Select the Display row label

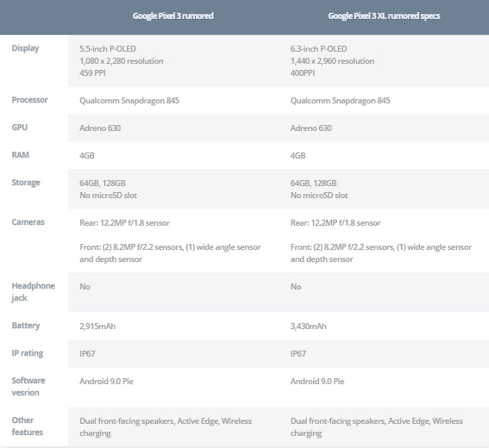tap(26, 48)
